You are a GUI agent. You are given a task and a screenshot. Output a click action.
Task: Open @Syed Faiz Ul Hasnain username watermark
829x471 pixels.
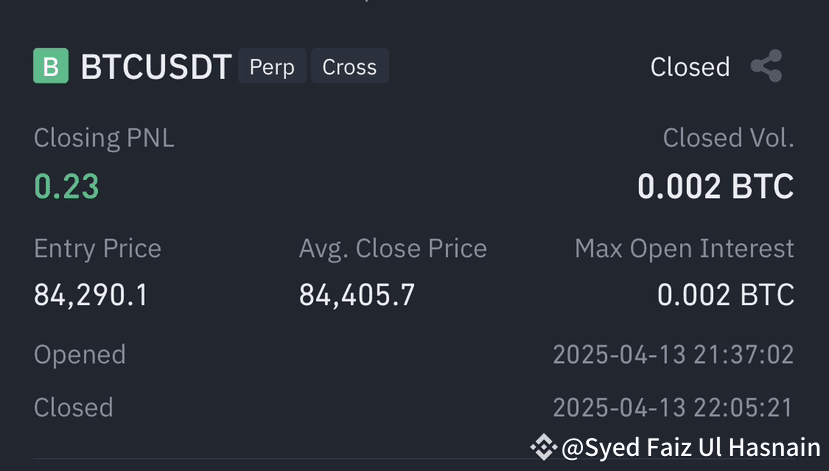(x=691, y=448)
